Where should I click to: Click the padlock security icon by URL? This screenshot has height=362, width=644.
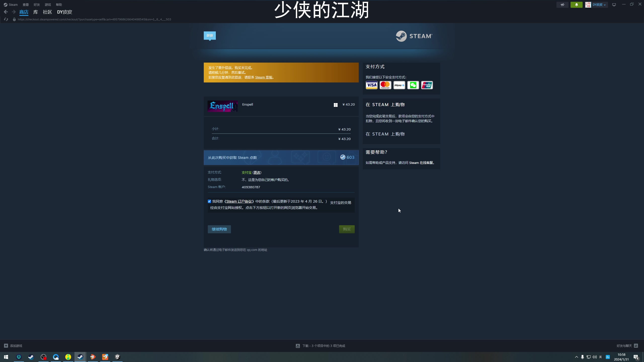click(14, 19)
